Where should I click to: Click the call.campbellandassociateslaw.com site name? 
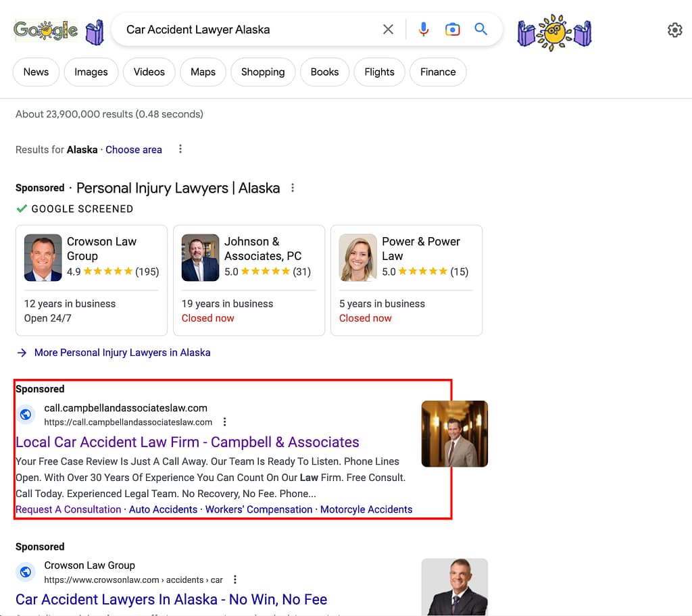[126, 408]
